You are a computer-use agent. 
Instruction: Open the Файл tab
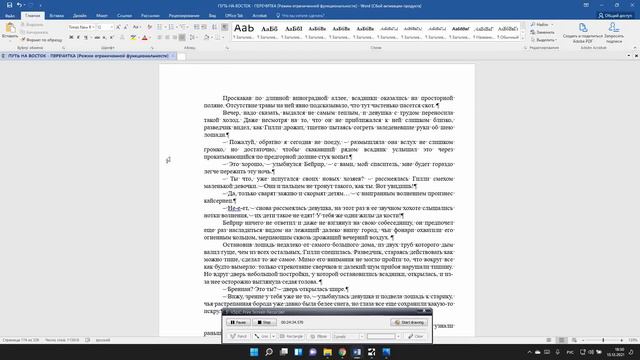click(10, 16)
